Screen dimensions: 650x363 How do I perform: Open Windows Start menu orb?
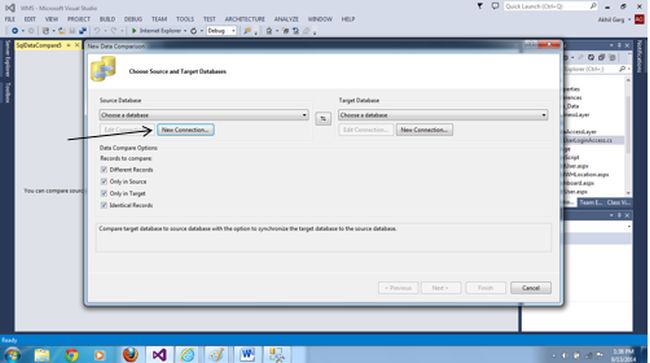coord(12,355)
